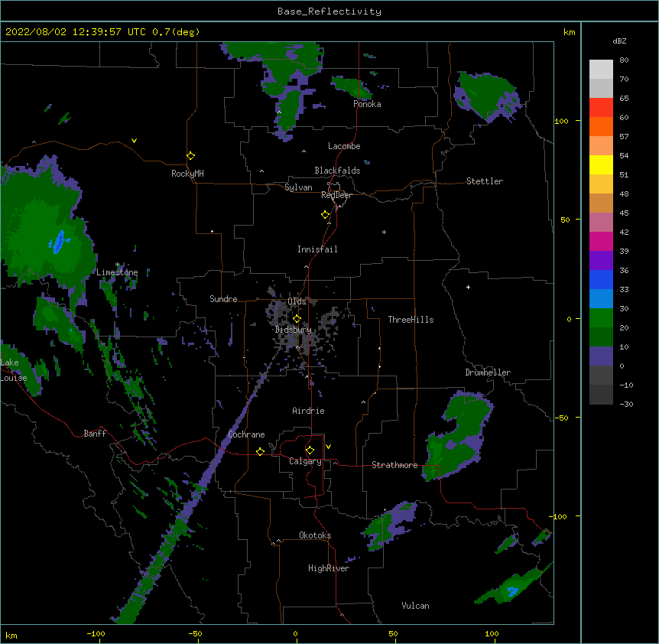Viewport: 659px width, 644px height.
Task: Select the Ponoka city label
Action: click(367, 104)
